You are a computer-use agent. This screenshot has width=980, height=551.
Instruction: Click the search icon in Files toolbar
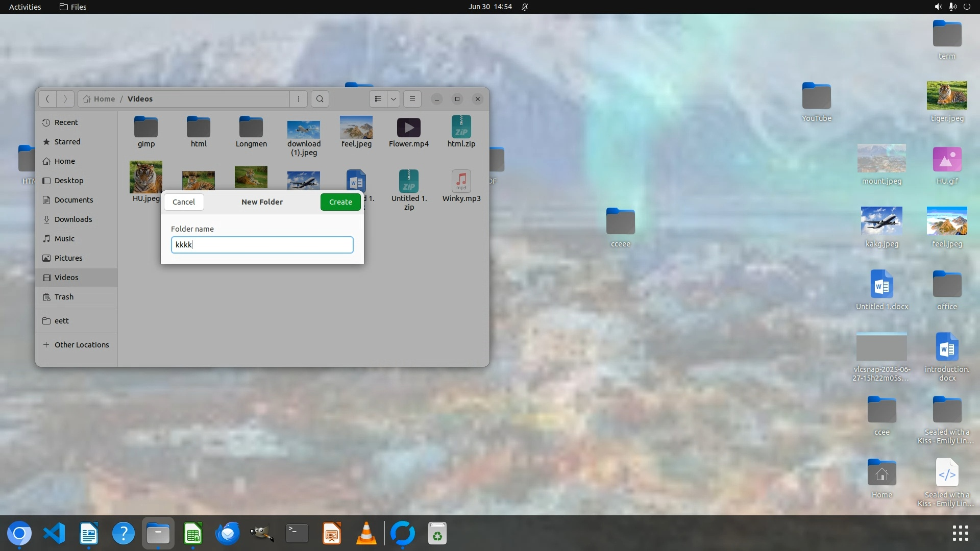click(320, 99)
